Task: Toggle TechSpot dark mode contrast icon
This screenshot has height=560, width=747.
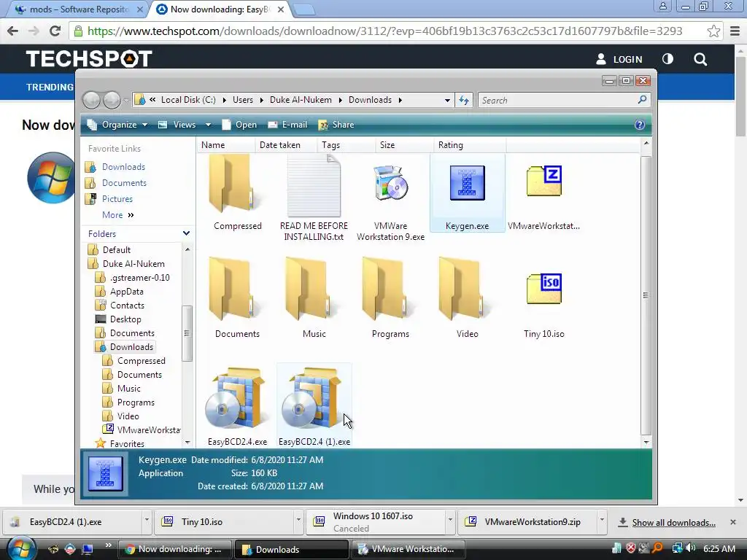Action: tap(668, 59)
